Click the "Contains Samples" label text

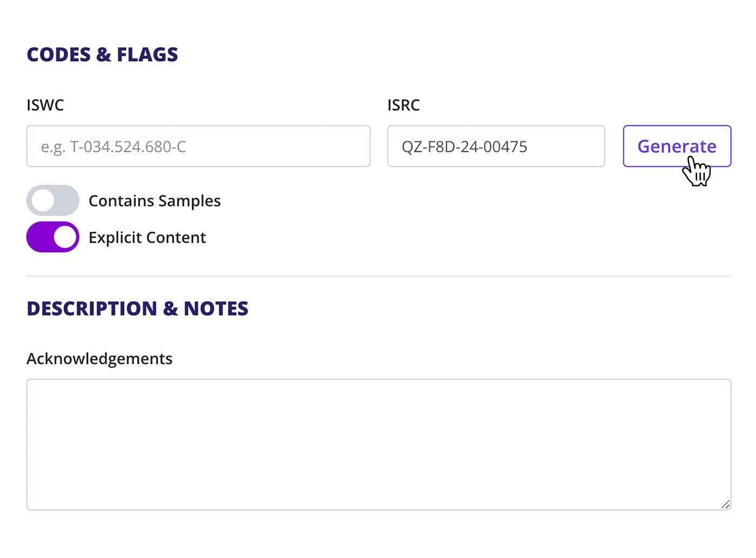coord(154,201)
